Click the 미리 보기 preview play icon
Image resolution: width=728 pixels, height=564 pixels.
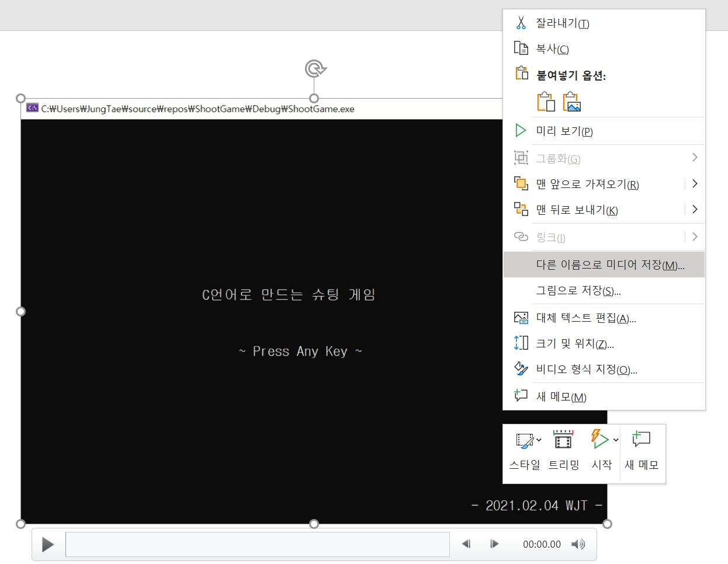pyautogui.click(x=521, y=130)
